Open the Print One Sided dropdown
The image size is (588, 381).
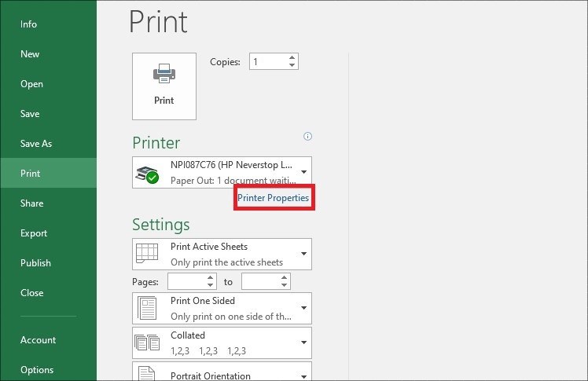click(x=303, y=308)
